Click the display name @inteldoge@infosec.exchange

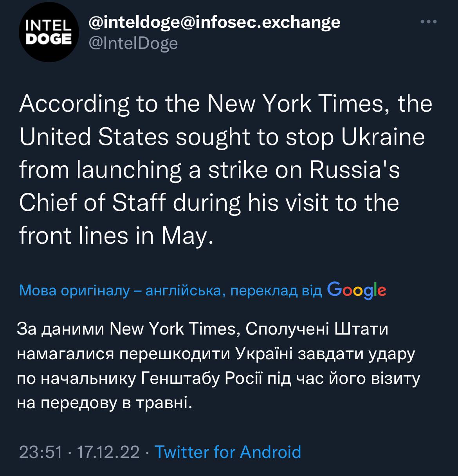coord(215,23)
